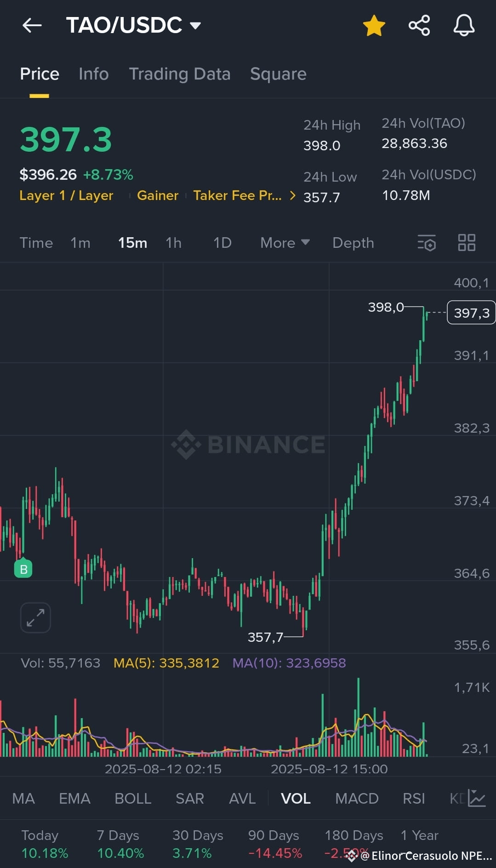
Task: Select the 1h chart interval
Action: 173,243
